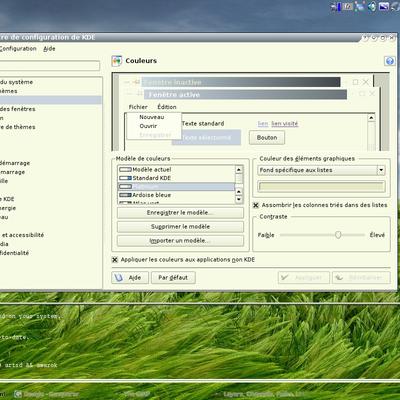Toggle Assombrir les colonnes triés dans des listes
The width and height of the screenshot is (400, 400).
click(256, 205)
